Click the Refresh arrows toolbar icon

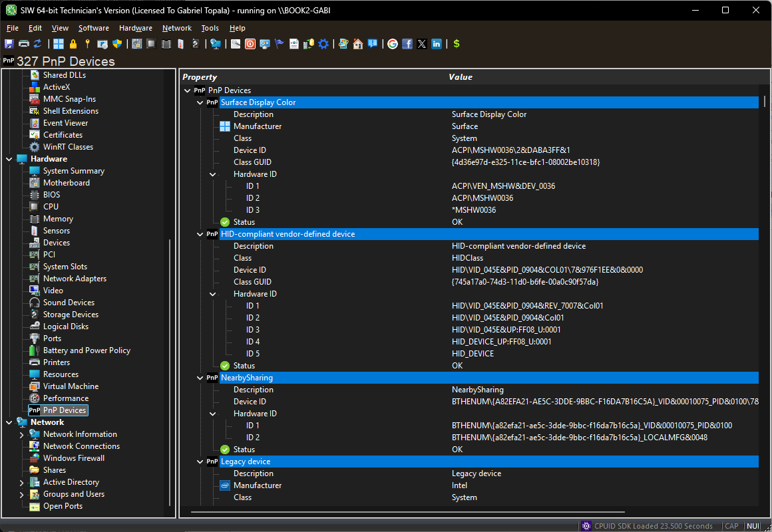click(x=37, y=44)
